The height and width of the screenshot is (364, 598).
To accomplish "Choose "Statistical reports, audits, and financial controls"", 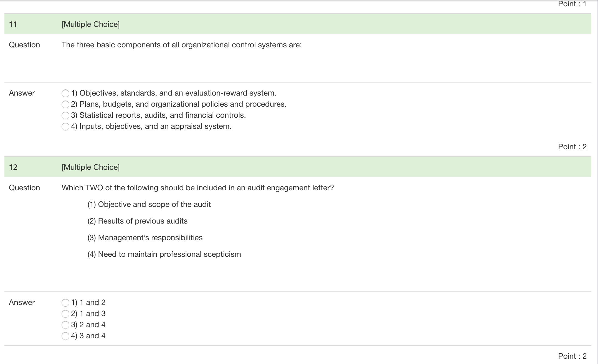I will coord(65,115).
